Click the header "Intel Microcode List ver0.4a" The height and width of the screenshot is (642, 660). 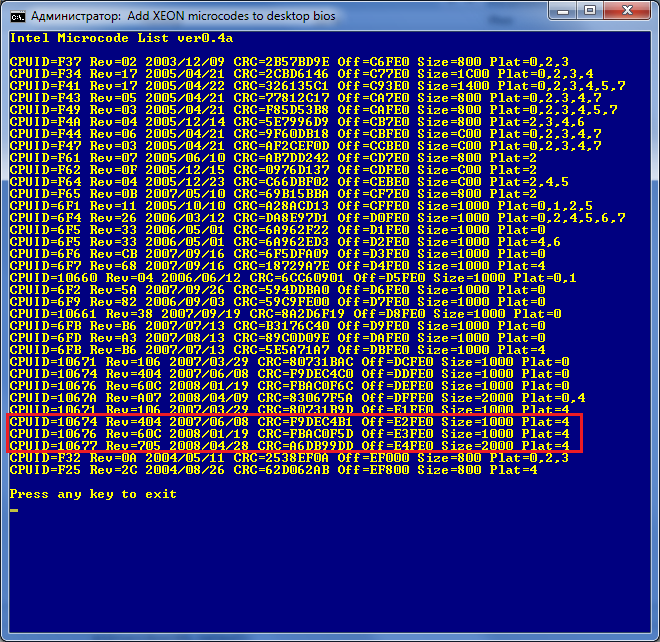click(x=121, y=38)
